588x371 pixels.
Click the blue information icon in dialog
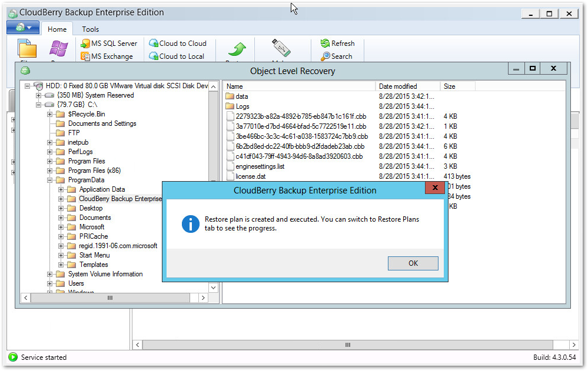coord(191,224)
